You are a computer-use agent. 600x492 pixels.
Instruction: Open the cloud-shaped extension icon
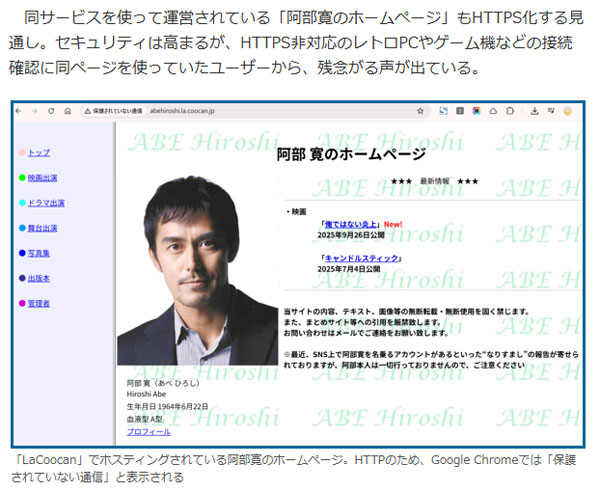[x=493, y=111]
